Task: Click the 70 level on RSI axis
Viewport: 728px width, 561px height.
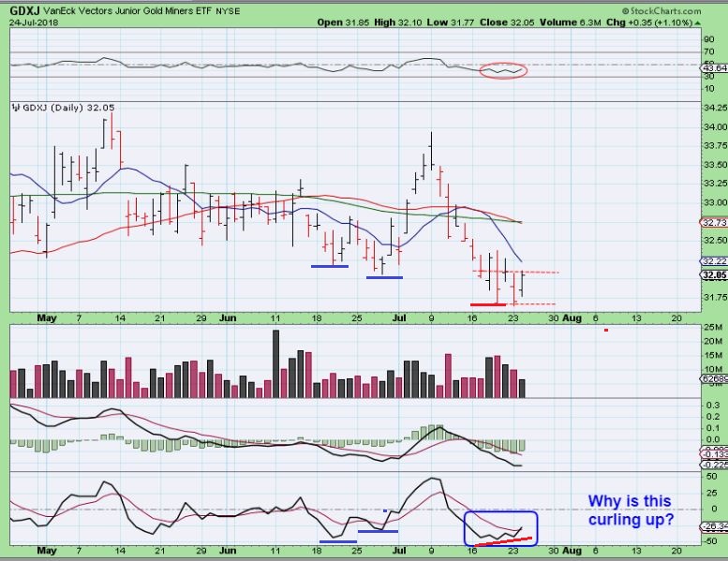Action: [709, 52]
